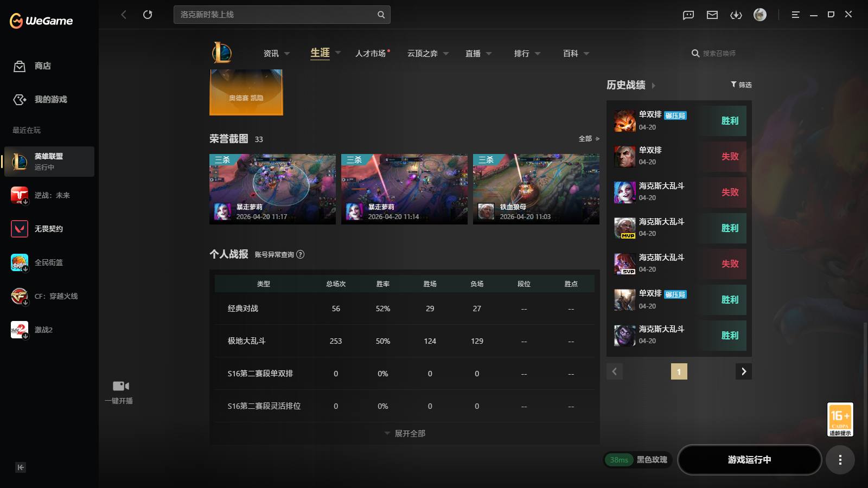Click the 总场次 column header

point(336,284)
